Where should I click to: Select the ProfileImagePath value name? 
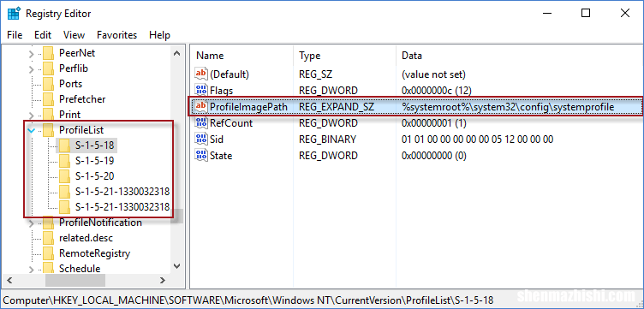click(248, 107)
